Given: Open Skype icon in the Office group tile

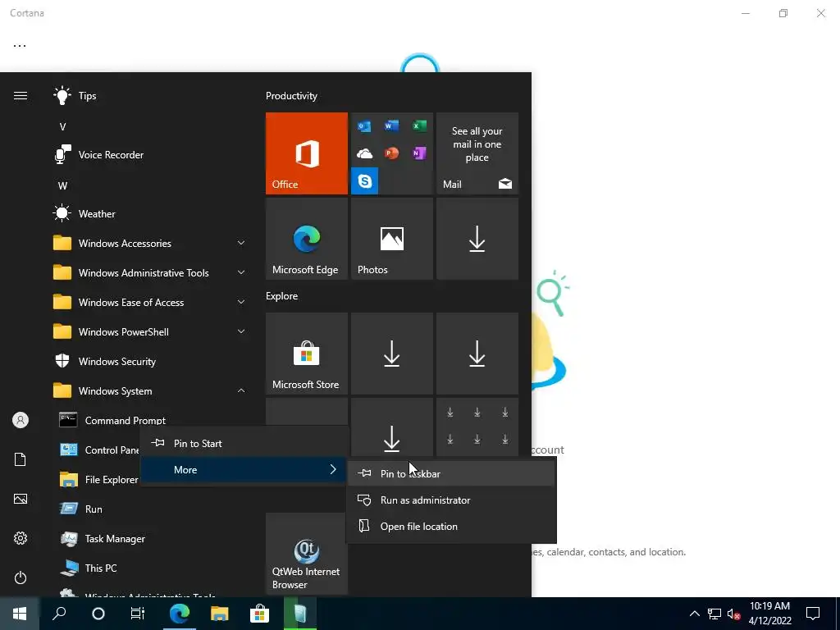Looking at the screenshot, I should click(365, 181).
